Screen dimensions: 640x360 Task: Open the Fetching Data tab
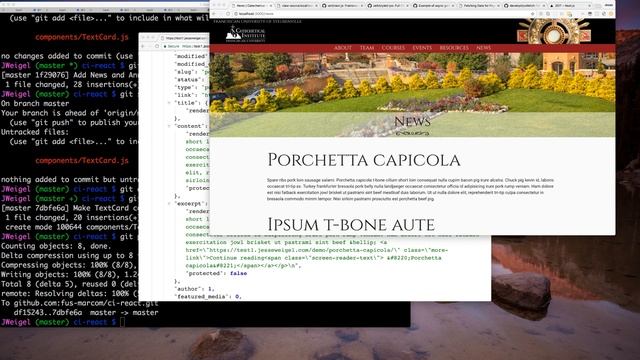[x=478, y=6]
